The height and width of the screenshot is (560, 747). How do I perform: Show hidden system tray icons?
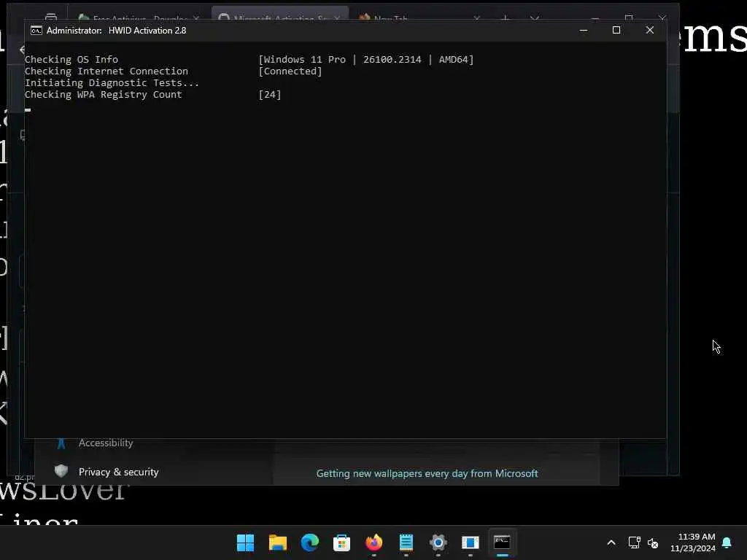click(611, 542)
